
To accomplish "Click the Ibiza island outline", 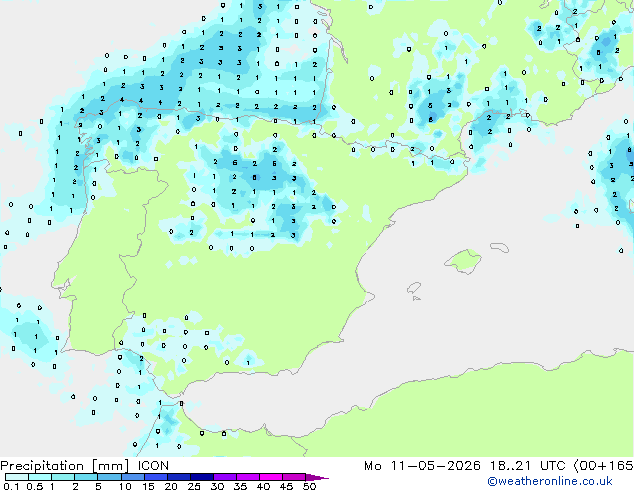I will (414, 288).
